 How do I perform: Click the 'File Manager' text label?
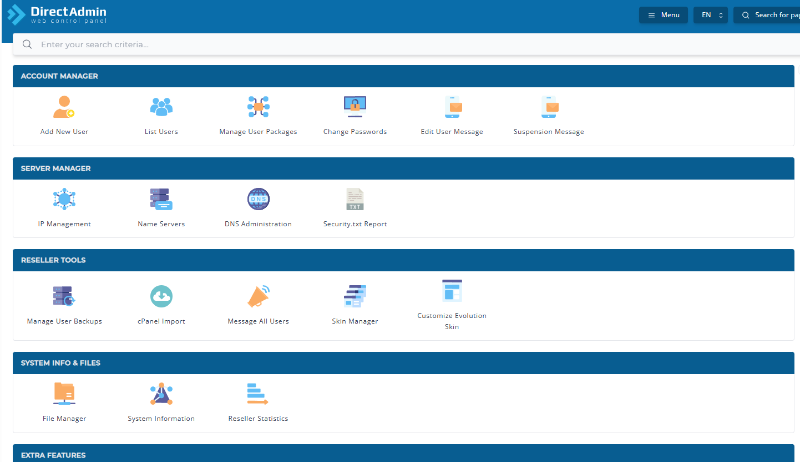coord(64,419)
